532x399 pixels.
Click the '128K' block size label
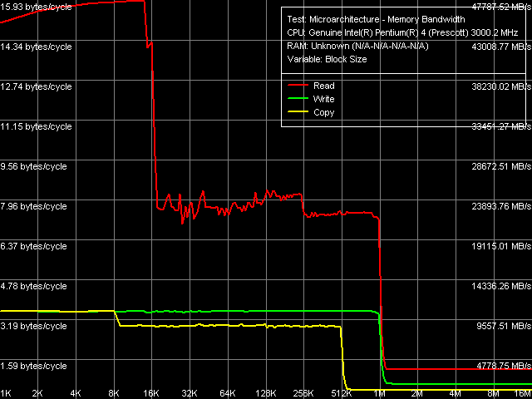coord(265,394)
